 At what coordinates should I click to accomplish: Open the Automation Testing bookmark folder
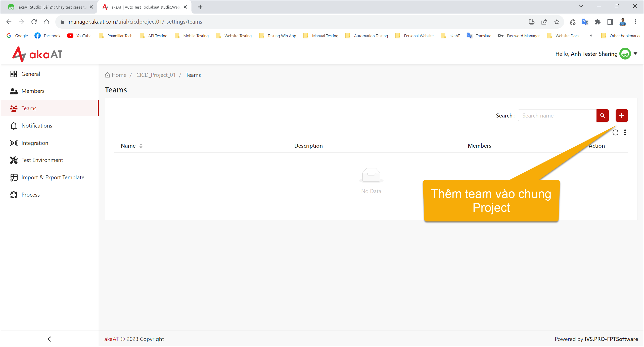point(367,36)
